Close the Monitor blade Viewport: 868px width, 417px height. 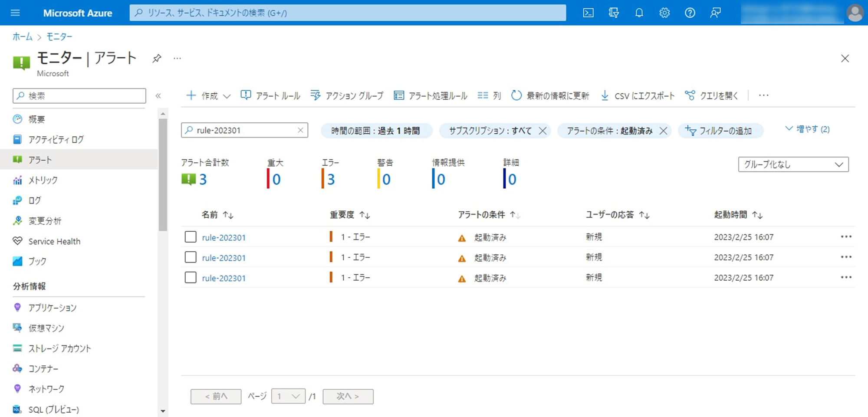click(x=845, y=59)
